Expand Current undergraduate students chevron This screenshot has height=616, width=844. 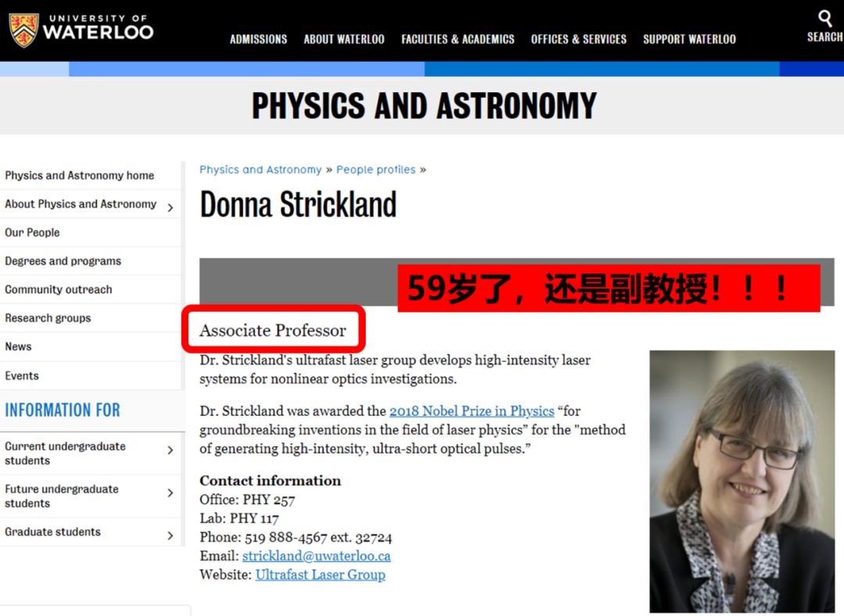pyautogui.click(x=170, y=450)
